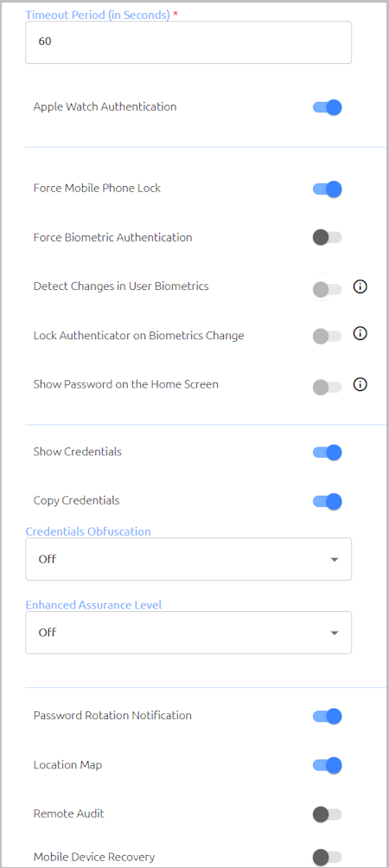Switch on Show Password on the Home Screen
The height and width of the screenshot is (868, 389).
[x=327, y=387]
